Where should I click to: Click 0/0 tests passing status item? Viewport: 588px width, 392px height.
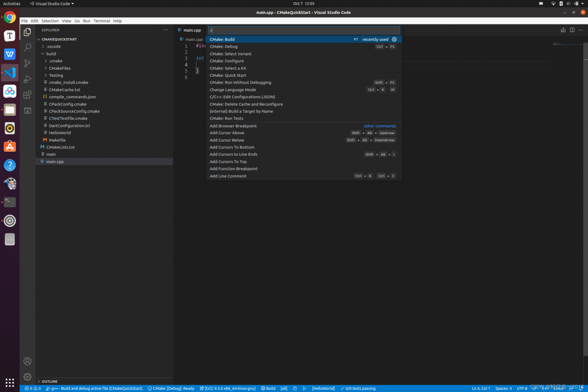(x=358, y=388)
